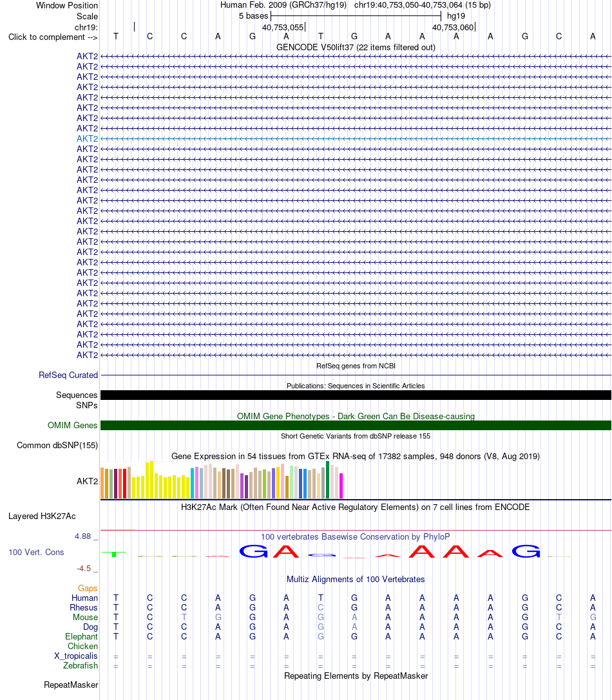
Task: Click the RefSeq Curated intron line
Action: 356,375
